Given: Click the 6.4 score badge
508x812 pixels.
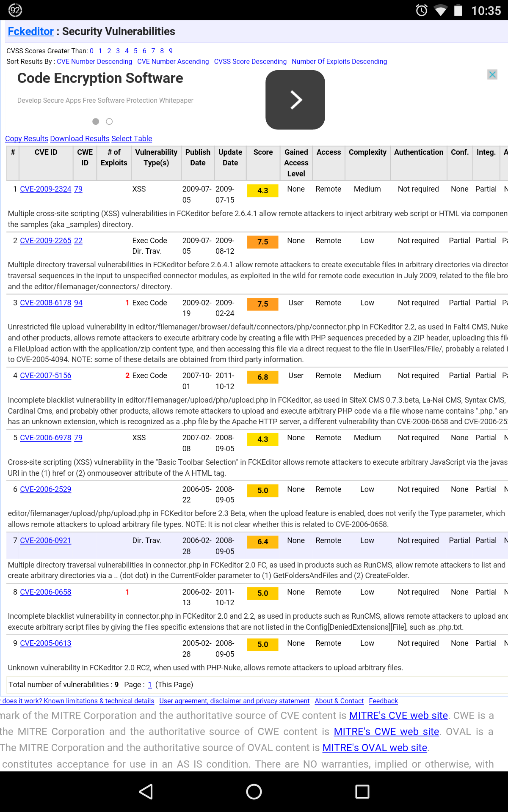Looking at the screenshot, I should tap(262, 542).
